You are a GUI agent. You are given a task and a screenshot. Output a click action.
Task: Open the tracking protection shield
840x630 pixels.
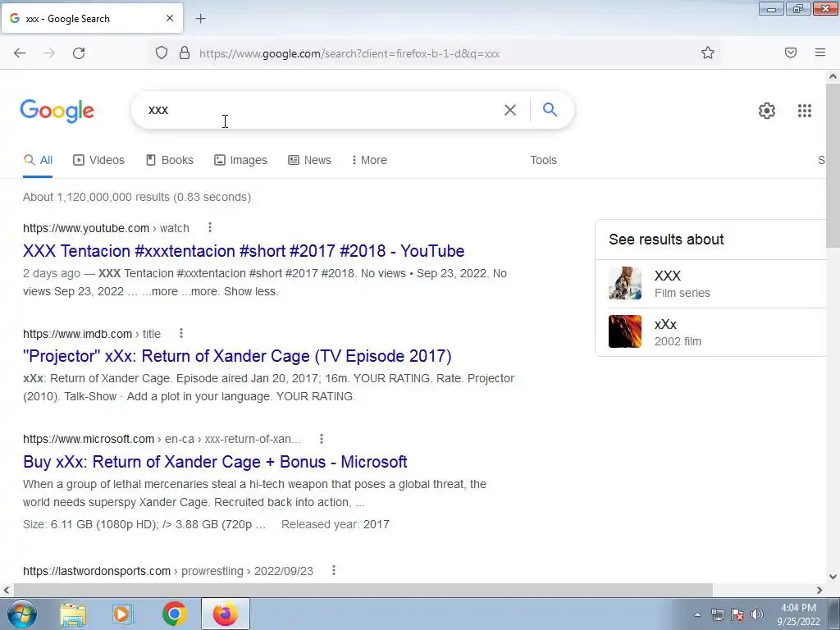click(162, 52)
